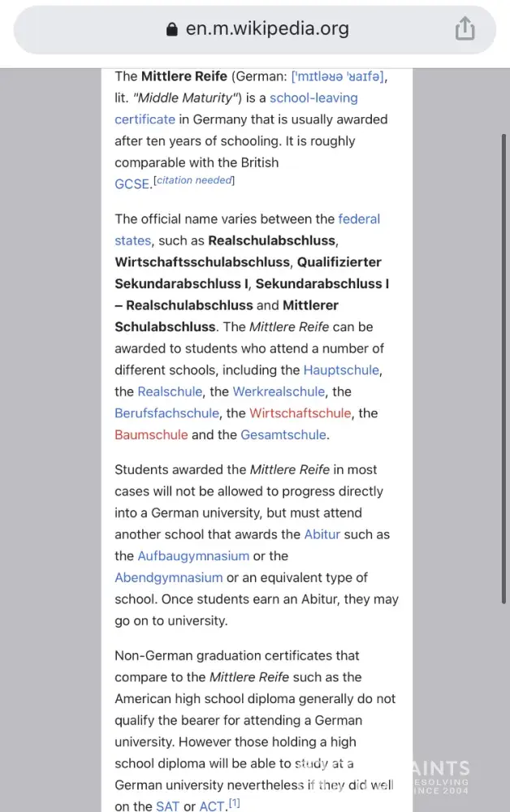Open the Abendgymnasium article
The width and height of the screenshot is (510, 812).
pyautogui.click(x=168, y=577)
